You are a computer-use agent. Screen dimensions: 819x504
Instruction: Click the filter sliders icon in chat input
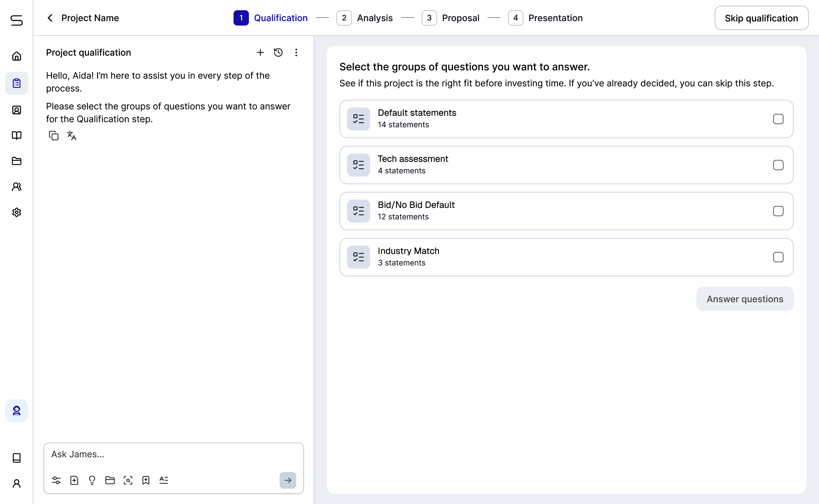tap(56, 480)
